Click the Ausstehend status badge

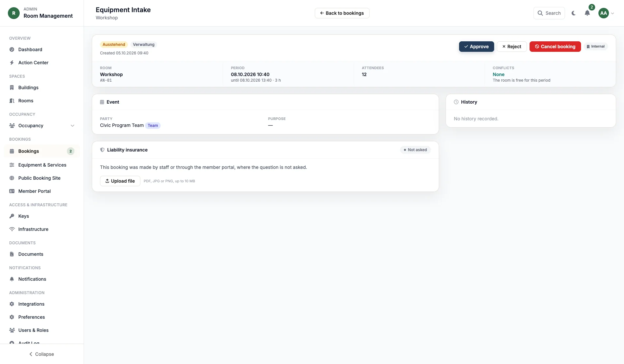point(114,45)
